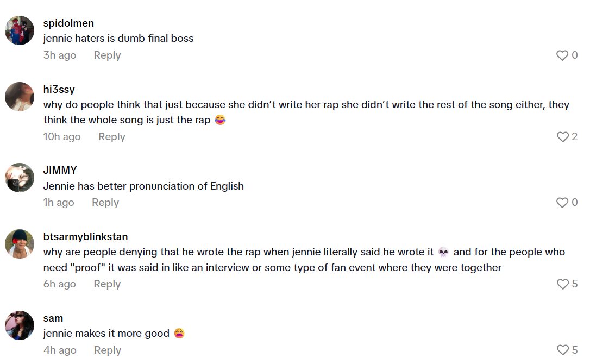Open sam's profile avatar
This screenshot has height=364, width=590.
pyautogui.click(x=20, y=325)
